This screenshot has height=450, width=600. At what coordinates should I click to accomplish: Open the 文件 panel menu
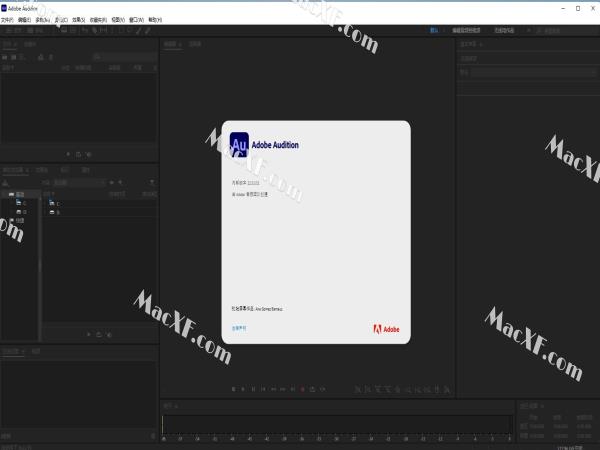coord(16,44)
